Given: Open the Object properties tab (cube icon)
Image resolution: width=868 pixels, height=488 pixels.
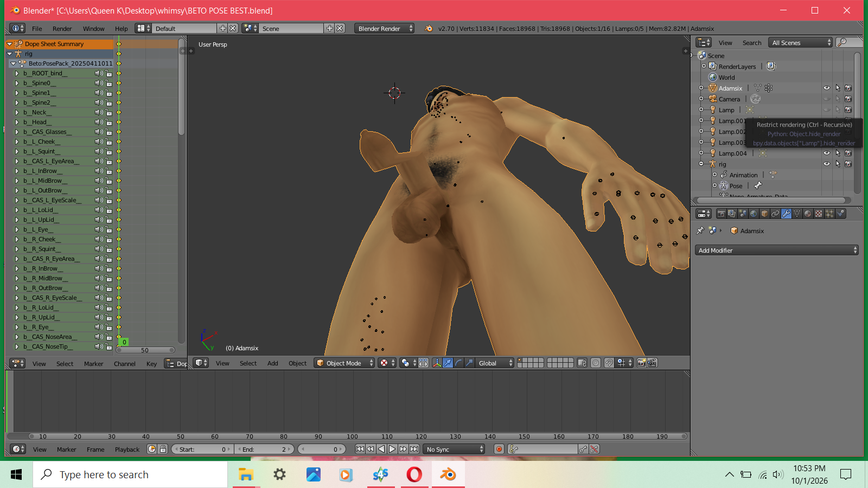Looking at the screenshot, I should (764, 214).
